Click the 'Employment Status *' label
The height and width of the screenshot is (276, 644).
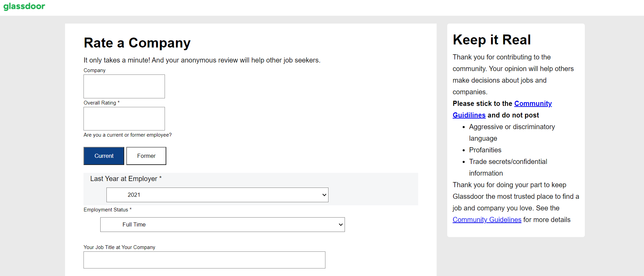pos(107,210)
